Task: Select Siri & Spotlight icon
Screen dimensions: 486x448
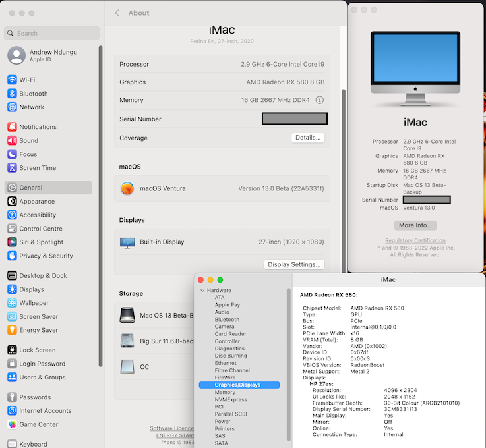Action: coord(12,242)
